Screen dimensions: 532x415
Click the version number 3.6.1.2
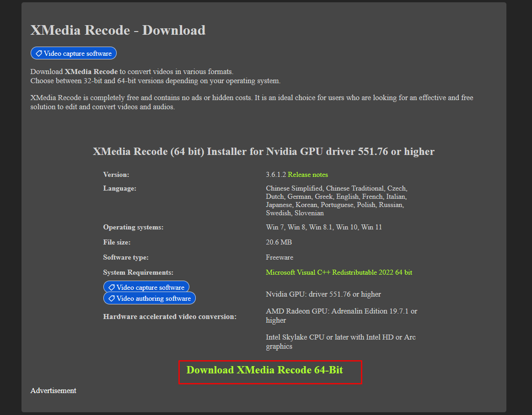(x=276, y=175)
